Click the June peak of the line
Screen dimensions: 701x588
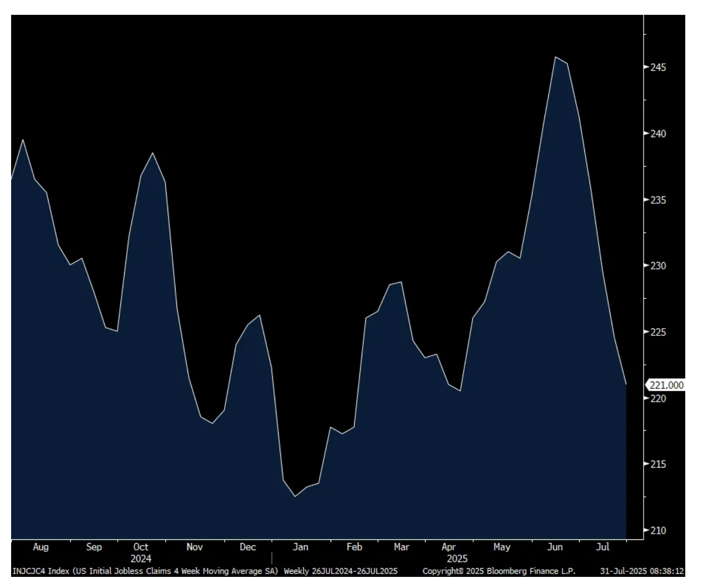(x=555, y=57)
